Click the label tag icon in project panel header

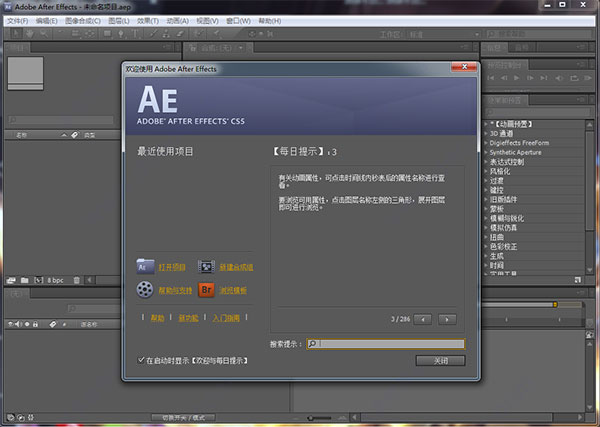tap(75, 135)
